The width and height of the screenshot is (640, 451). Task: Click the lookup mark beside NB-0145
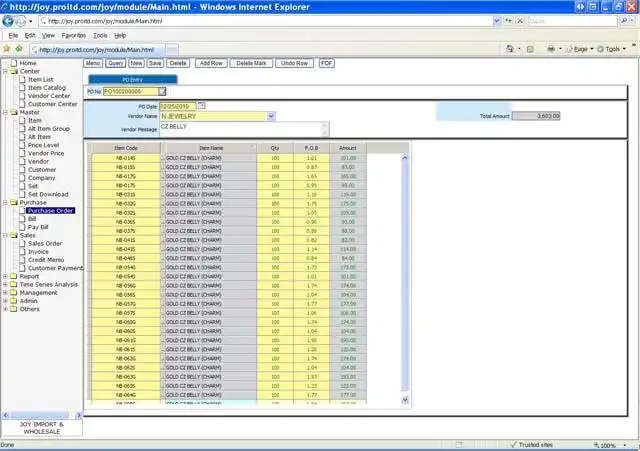point(162,158)
